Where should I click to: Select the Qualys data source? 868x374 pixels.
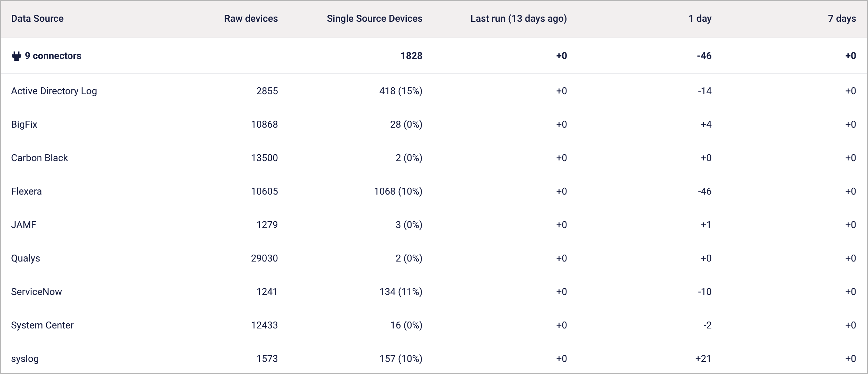tap(26, 258)
